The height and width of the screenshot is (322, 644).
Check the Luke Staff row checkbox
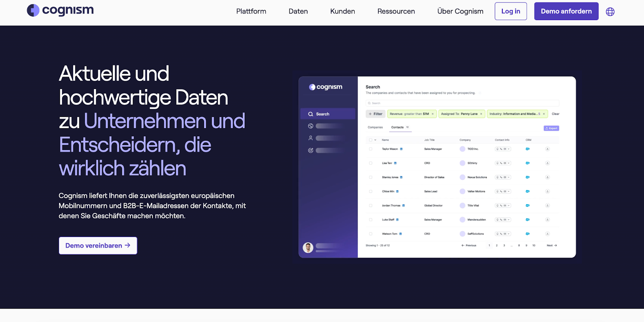pos(371,220)
